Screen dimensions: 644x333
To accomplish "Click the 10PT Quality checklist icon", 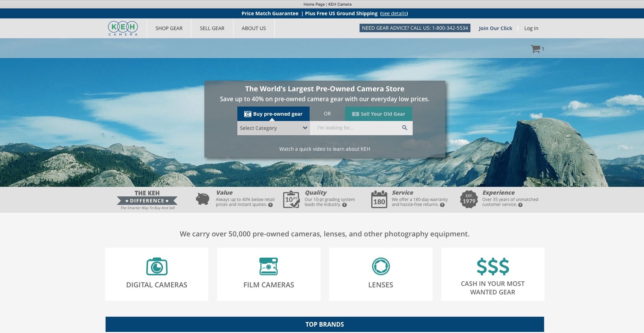I will click(292, 199).
